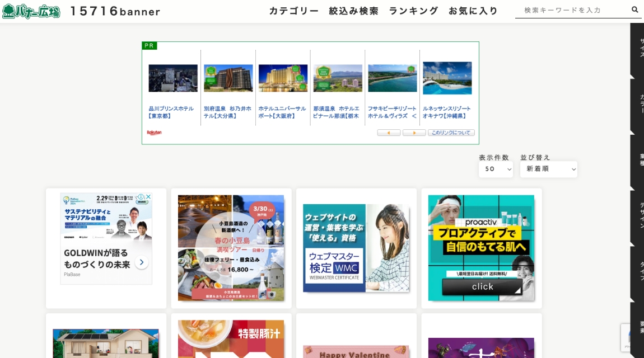Viewport: 644px width, 358px height.
Task: Click the green PR label badge
Action: coord(150,45)
